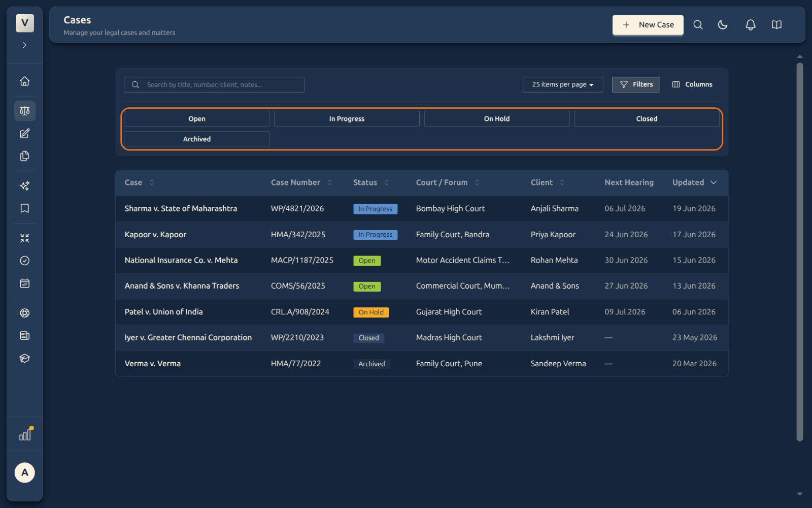The width and height of the screenshot is (812, 508).
Task: Open the graduation cap learning sidebar icon
Action: [x=24, y=358]
